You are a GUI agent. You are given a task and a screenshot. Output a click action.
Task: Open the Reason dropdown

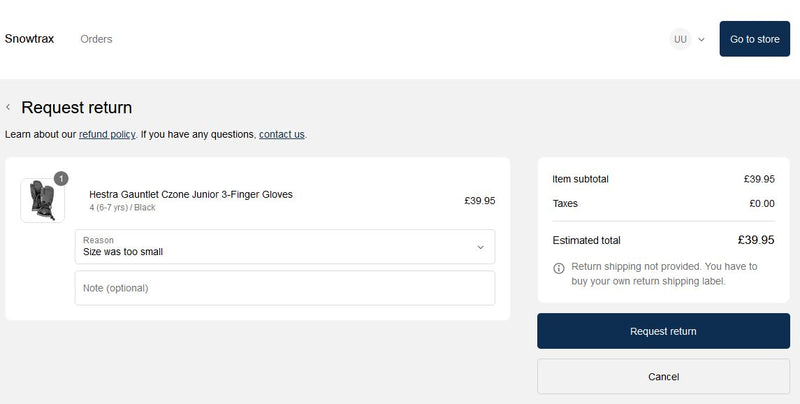coord(284,247)
